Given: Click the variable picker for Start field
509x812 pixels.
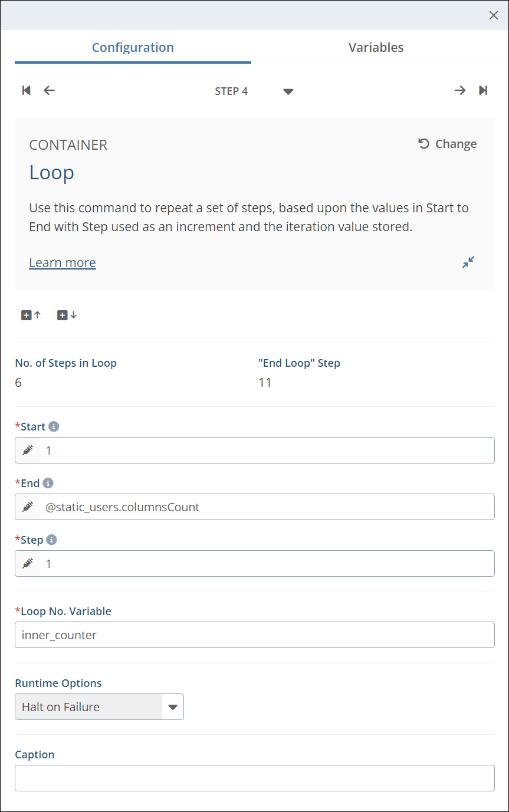Looking at the screenshot, I should 28,451.
